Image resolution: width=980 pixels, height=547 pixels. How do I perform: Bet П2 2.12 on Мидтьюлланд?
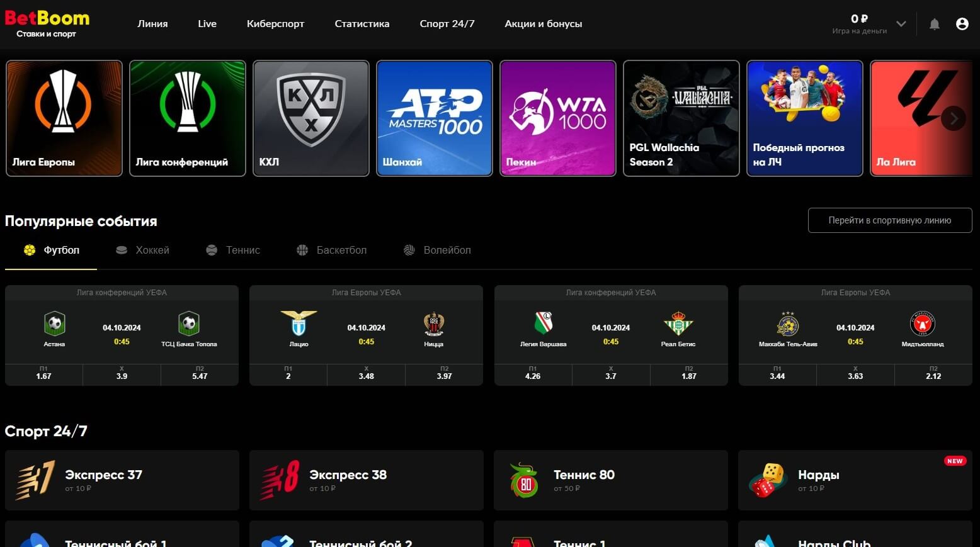pos(933,374)
